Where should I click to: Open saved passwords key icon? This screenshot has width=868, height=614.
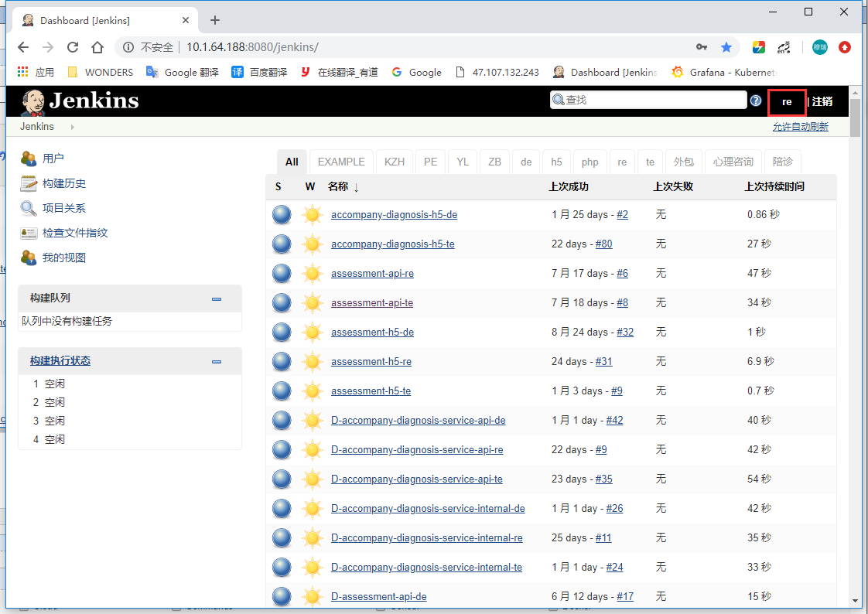pos(702,47)
